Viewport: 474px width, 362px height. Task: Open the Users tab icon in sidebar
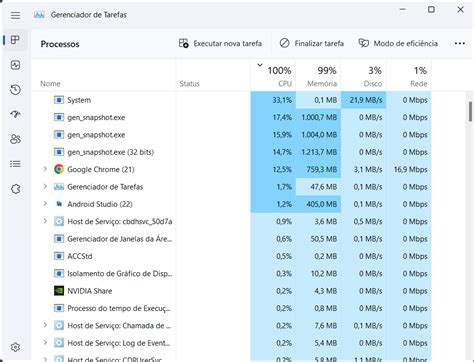click(x=15, y=139)
